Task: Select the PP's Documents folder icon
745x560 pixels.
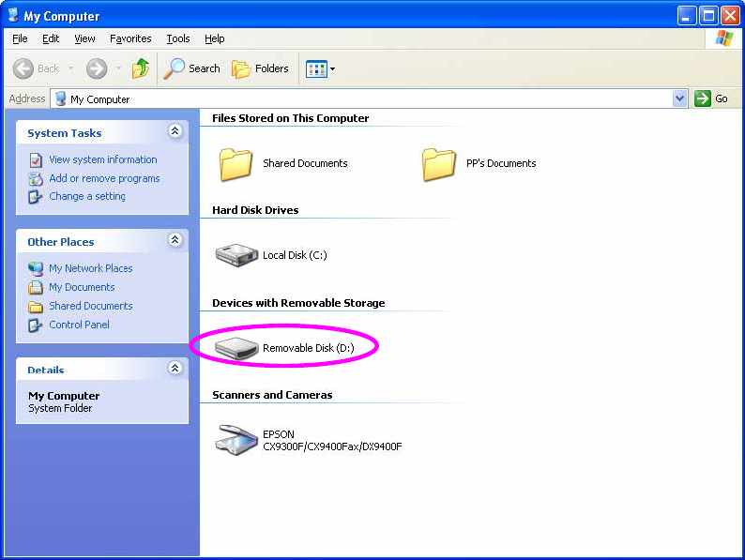Action: (x=438, y=164)
